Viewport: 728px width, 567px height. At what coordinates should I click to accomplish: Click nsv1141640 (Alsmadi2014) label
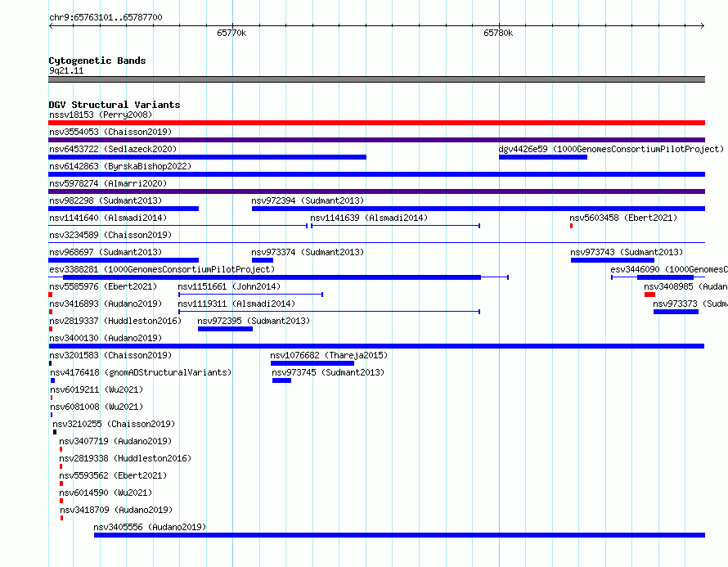coord(108,218)
